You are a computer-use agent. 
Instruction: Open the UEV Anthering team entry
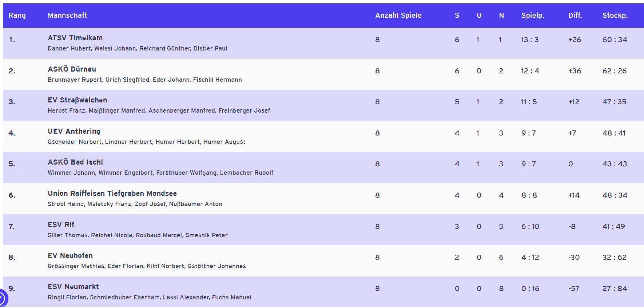pos(74,131)
